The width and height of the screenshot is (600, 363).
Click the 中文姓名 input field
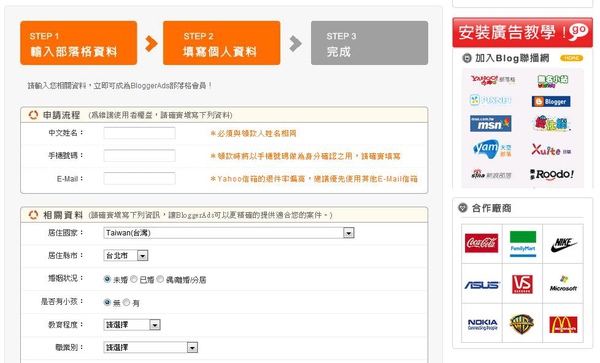click(140, 133)
